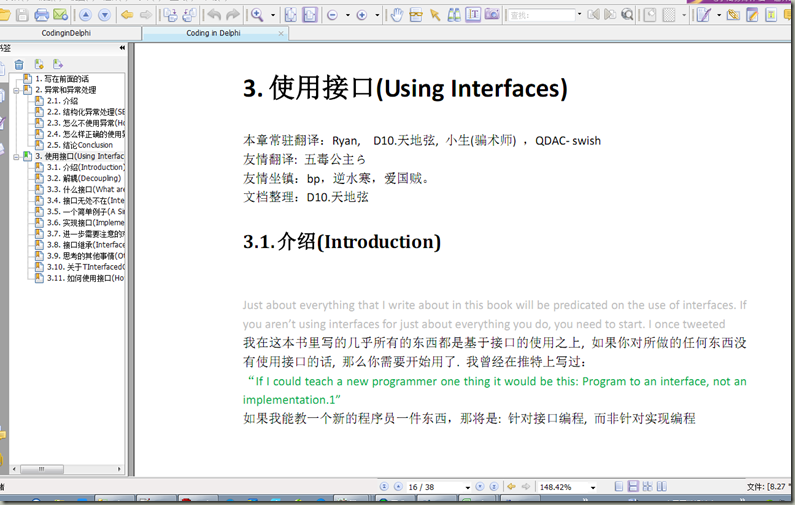Switch to the Coding in Delphi tab
795x505 pixels.
[213, 33]
